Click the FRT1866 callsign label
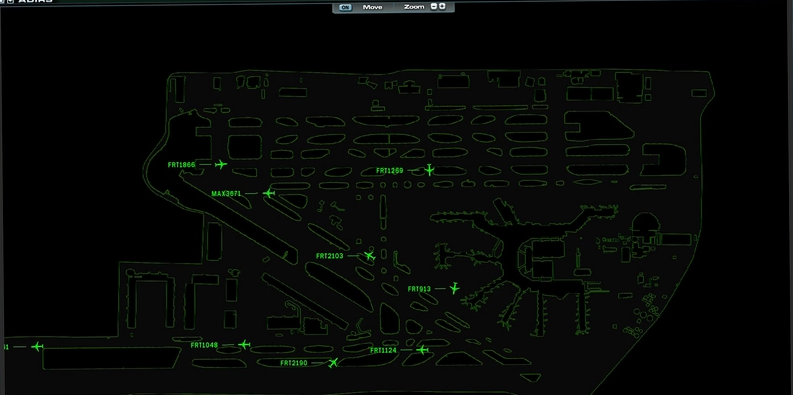Viewport: 793px width, 395px height. 181,165
